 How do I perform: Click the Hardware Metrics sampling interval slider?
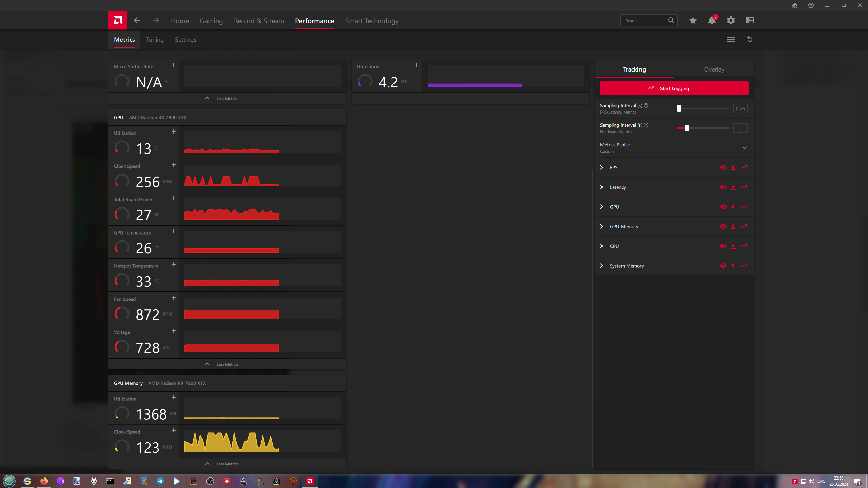click(687, 128)
